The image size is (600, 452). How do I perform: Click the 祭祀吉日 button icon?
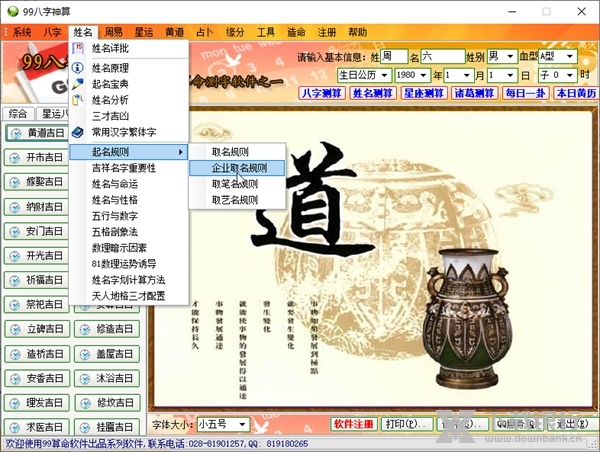point(15,305)
